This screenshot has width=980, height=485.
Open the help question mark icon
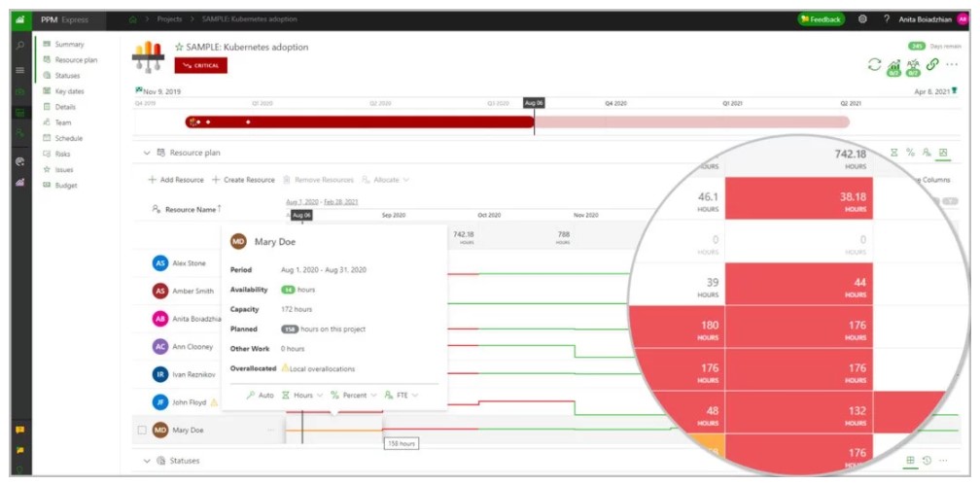[x=887, y=19]
